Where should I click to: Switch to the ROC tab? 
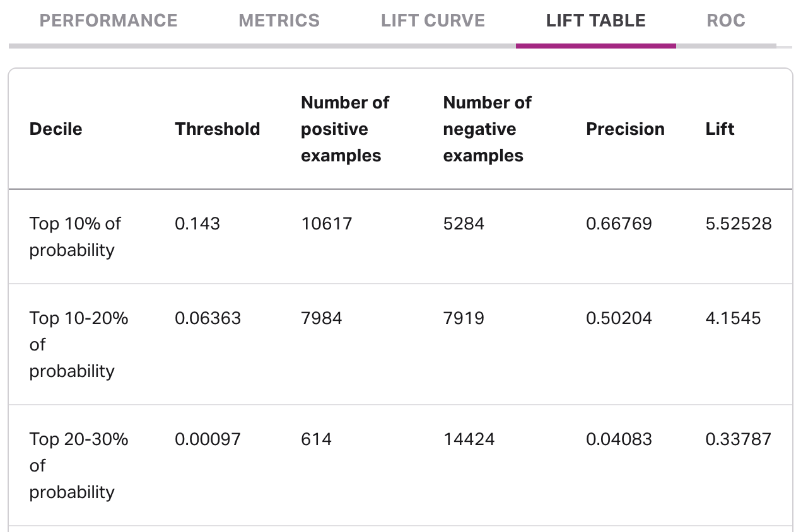[726, 21]
